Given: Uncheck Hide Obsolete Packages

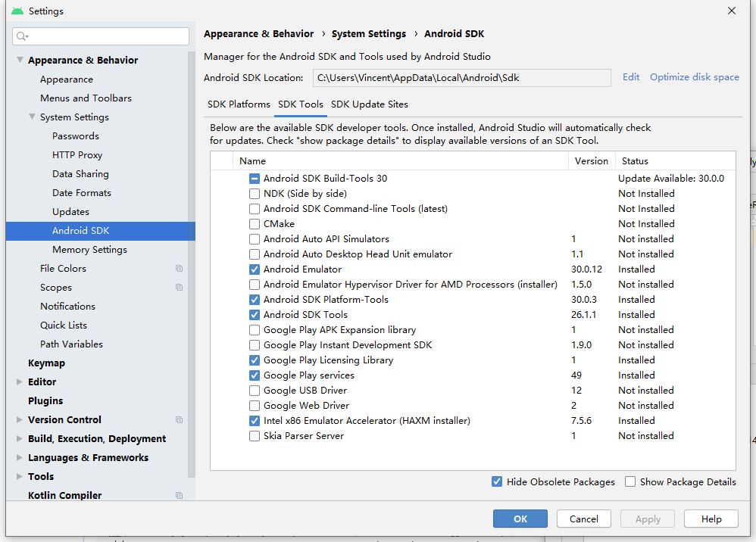Looking at the screenshot, I should point(497,481).
